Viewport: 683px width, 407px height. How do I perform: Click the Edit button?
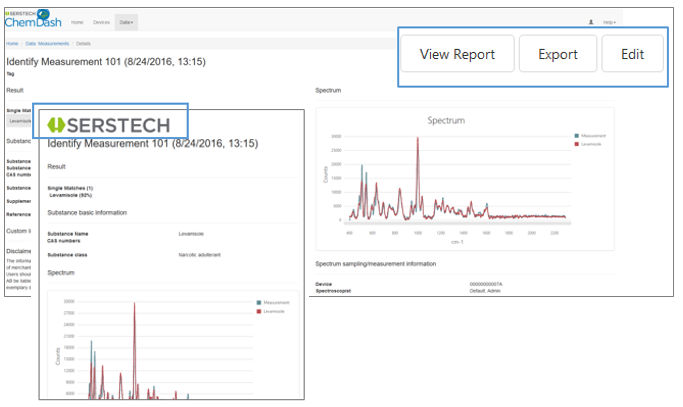(632, 54)
